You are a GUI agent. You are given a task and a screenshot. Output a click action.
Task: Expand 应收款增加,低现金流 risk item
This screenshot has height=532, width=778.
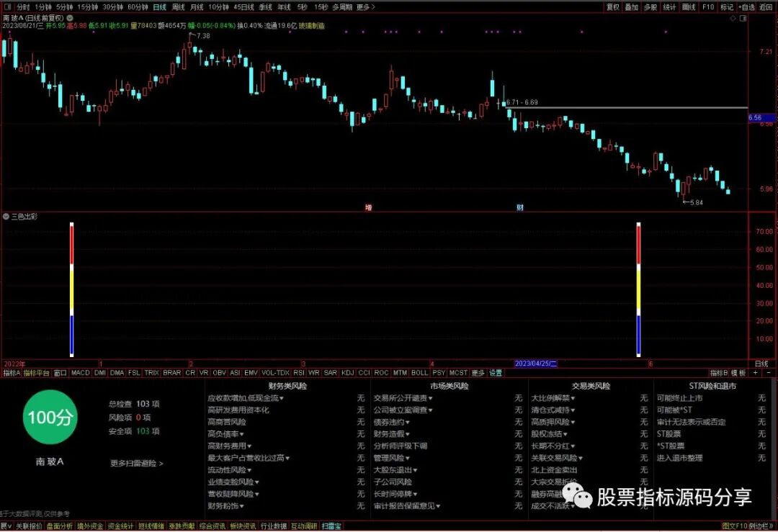pyautogui.click(x=246, y=398)
